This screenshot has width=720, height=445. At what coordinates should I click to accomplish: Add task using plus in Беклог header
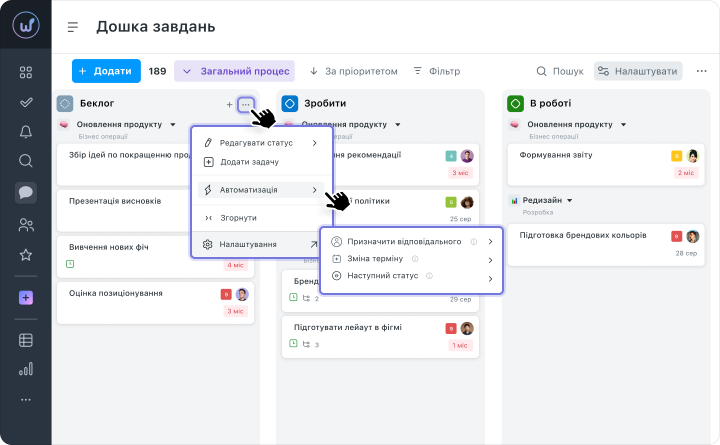click(229, 105)
